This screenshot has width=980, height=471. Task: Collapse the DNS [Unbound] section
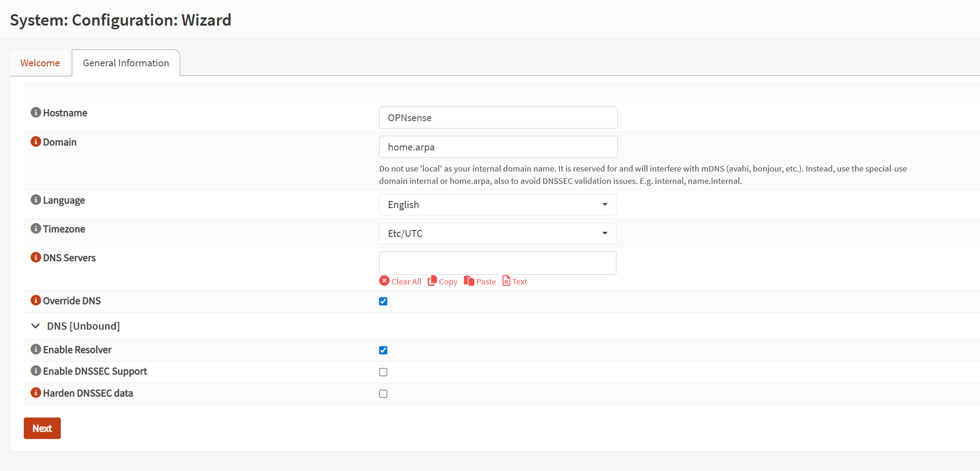(36, 326)
